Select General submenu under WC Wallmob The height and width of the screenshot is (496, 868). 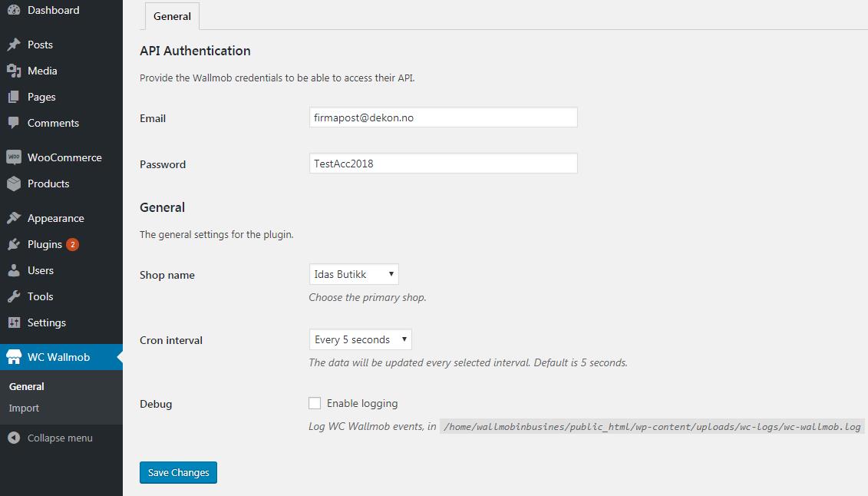(27, 386)
